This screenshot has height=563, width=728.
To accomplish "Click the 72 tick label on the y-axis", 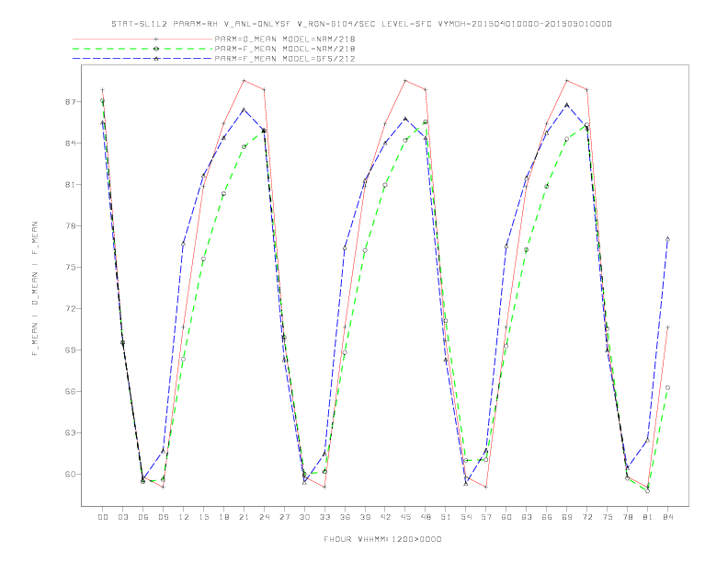I will click(x=70, y=308).
